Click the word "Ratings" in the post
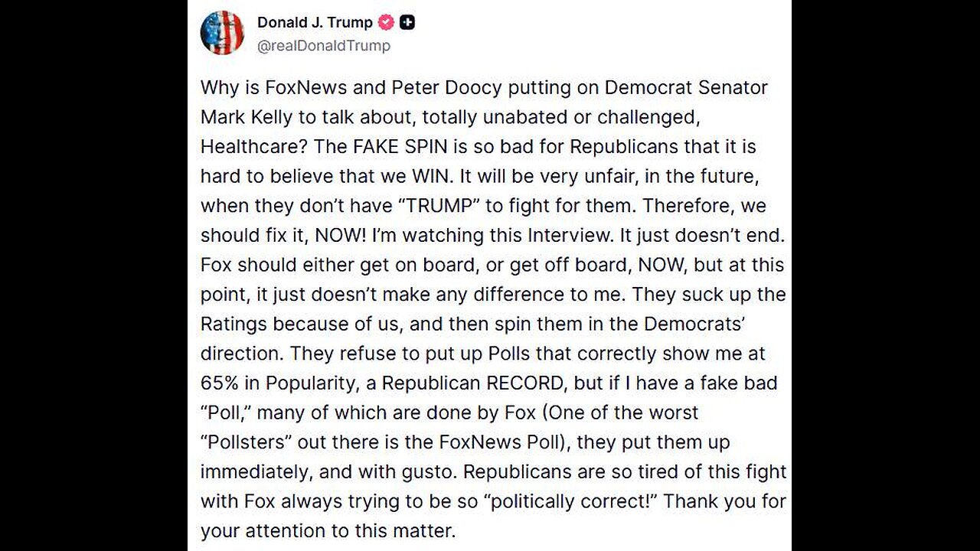 (x=234, y=324)
